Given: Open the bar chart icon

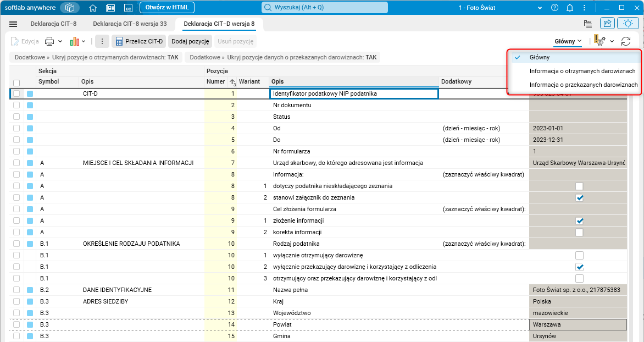Looking at the screenshot, I should click(x=74, y=41).
